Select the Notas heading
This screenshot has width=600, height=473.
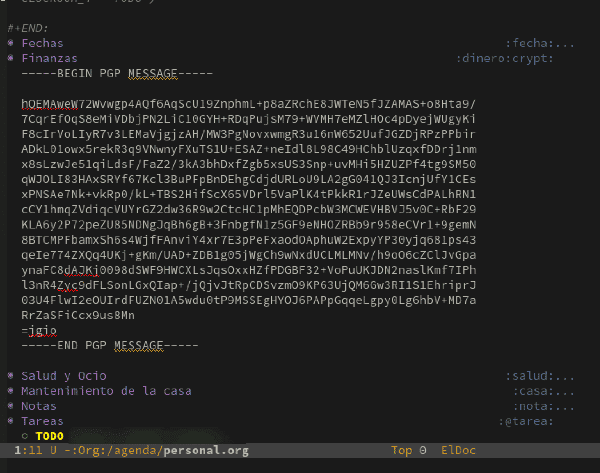point(39,406)
